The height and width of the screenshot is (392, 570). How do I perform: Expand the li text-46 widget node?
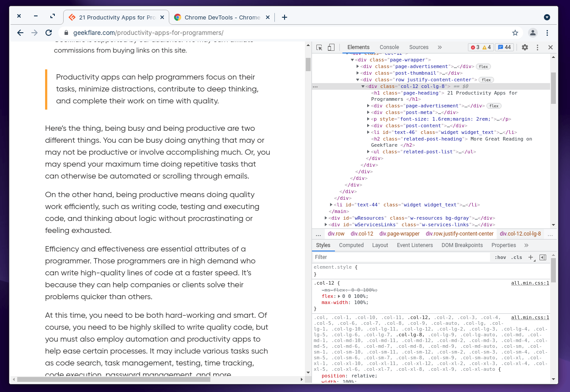click(369, 132)
